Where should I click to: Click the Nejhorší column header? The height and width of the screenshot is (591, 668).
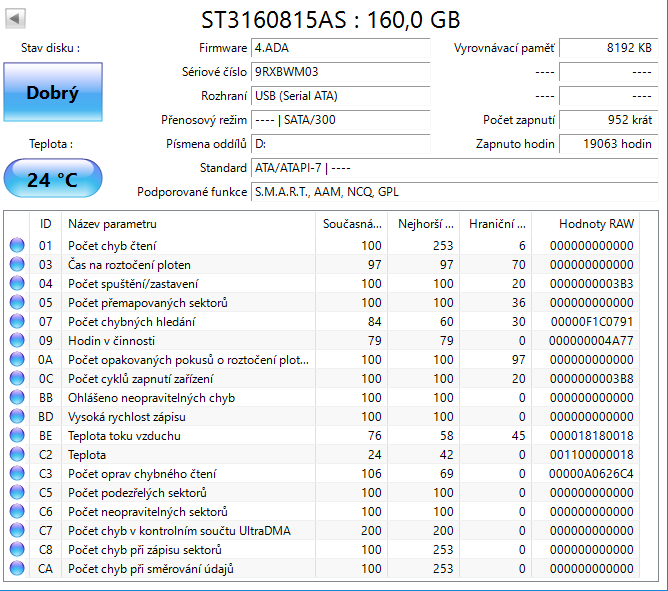pyautogui.click(x=423, y=224)
